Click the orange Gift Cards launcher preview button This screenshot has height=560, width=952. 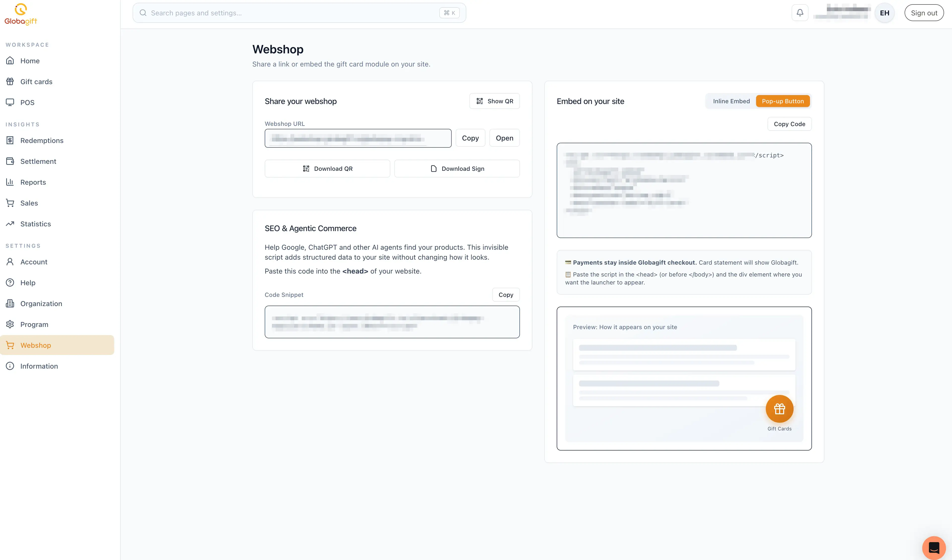point(779,409)
